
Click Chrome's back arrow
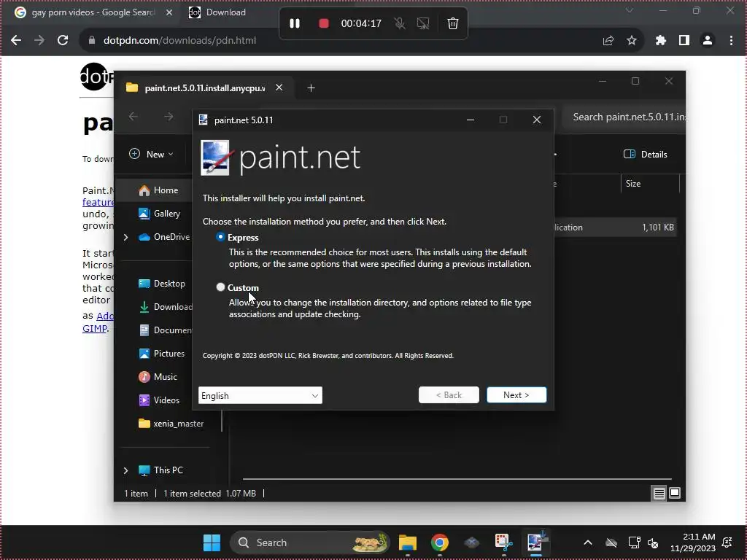coord(16,41)
